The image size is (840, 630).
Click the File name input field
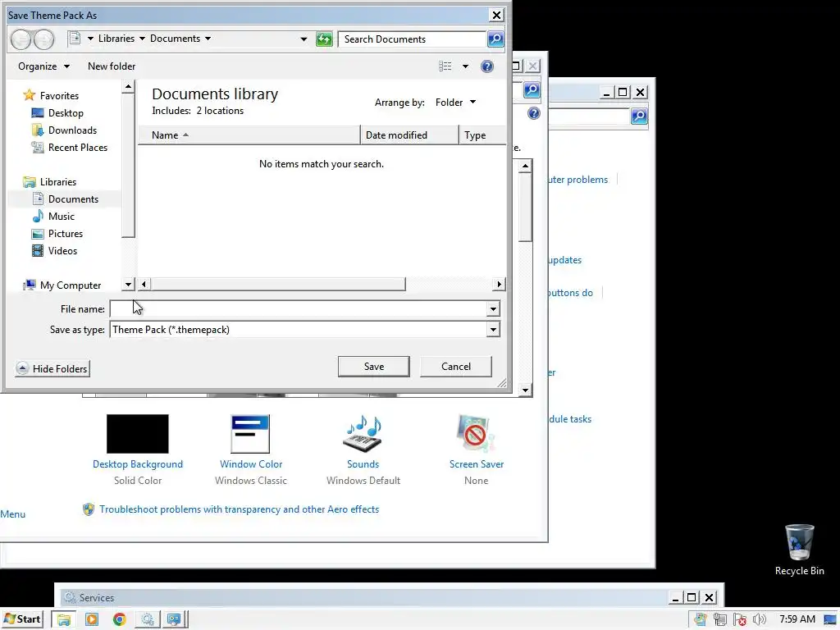click(x=299, y=308)
